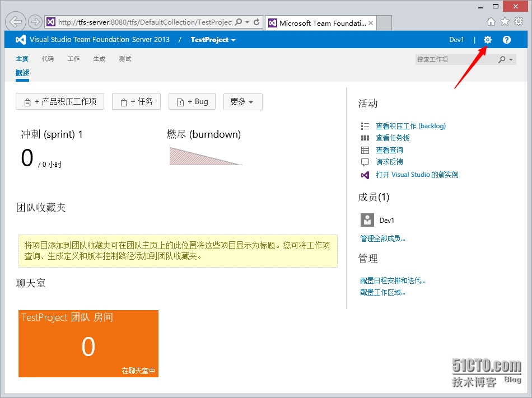This screenshot has width=532, height=398.
Task: Click the work item search magnifier icon
Action: (x=502, y=59)
